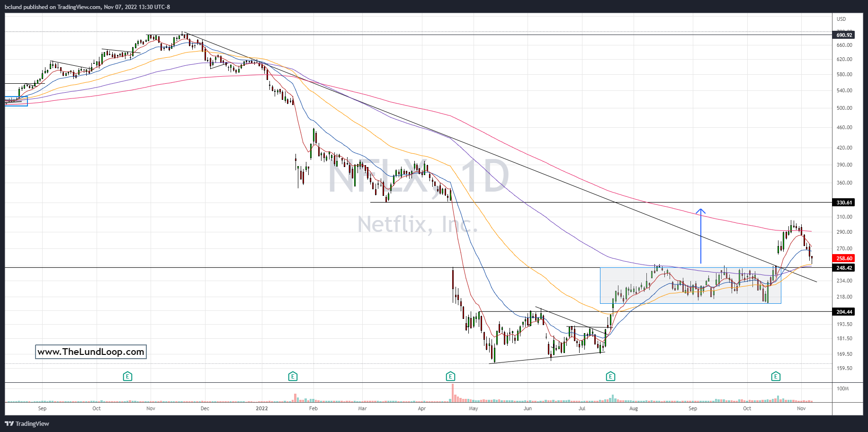Image resolution: width=868 pixels, height=432 pixels.
Task: Open earnings marker between Jul and Aug
Action: click(610, 377)
